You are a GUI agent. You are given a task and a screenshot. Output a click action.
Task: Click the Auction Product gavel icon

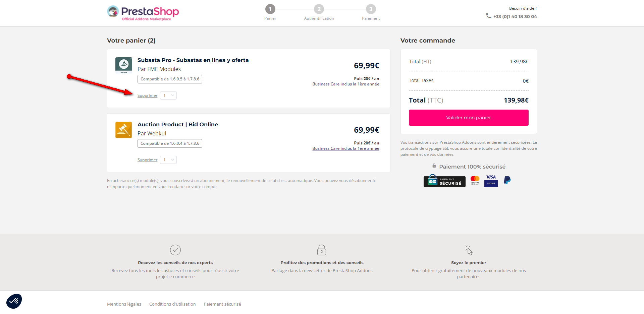(123, 130)
